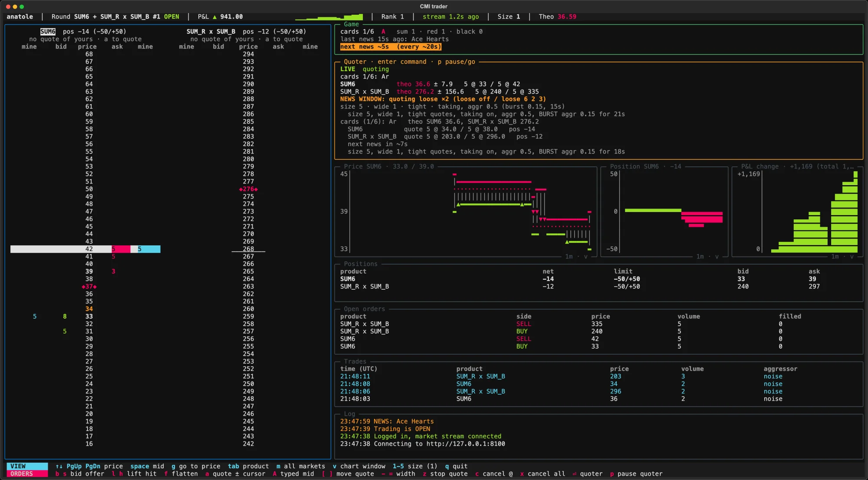The height and width of the screenshot is (480, 868).
Task: Click the cyan VIEW mode label
Action: click(27, 466)
